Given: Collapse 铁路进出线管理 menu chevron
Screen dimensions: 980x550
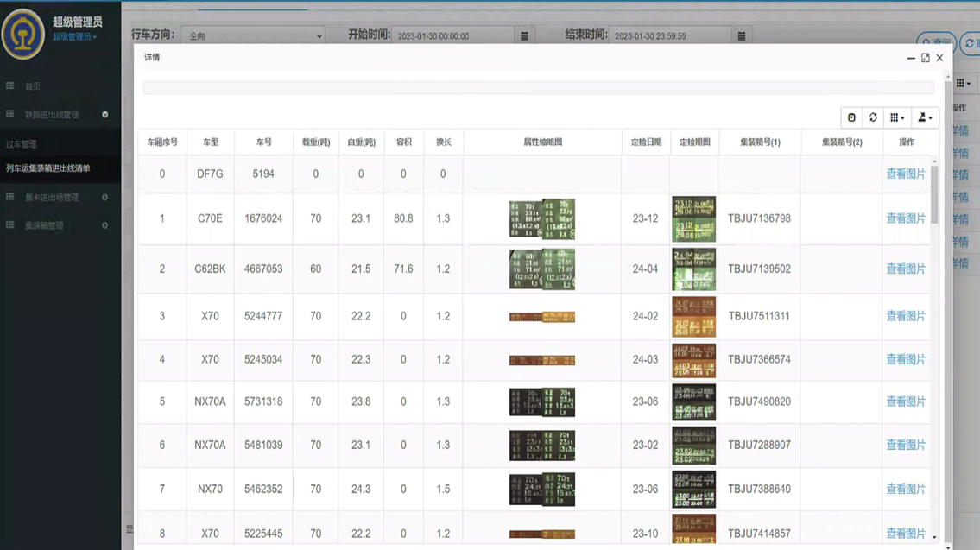Looking at the screenshot, I should (x=105, y=115).
